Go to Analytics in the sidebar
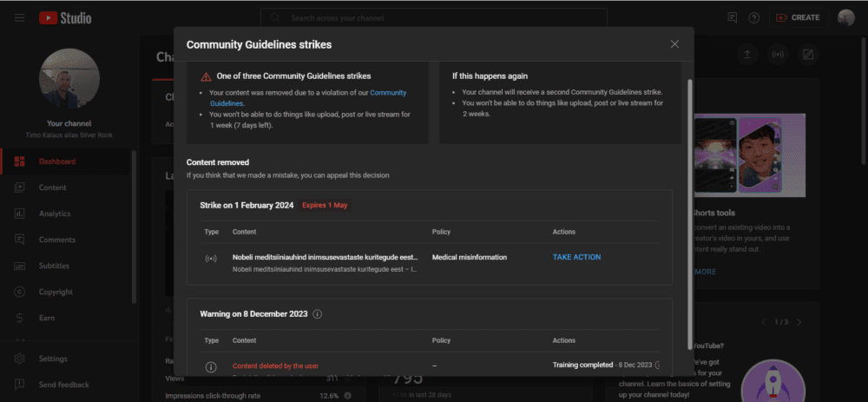 coord(55,214)
